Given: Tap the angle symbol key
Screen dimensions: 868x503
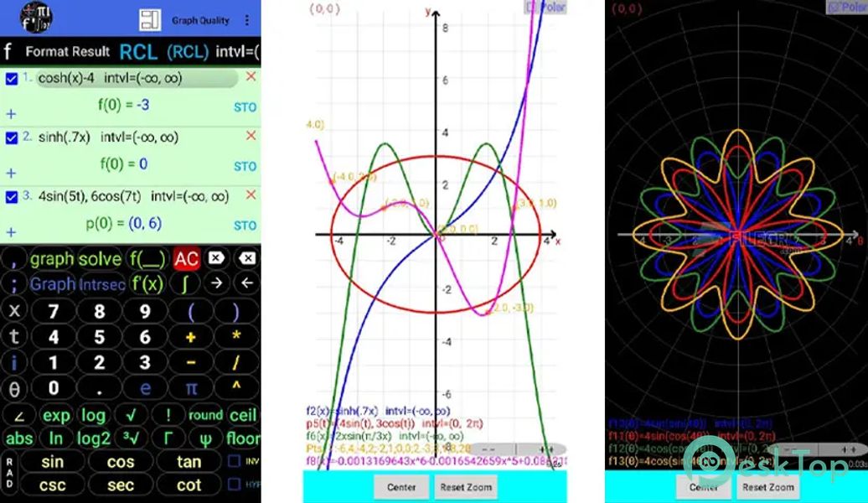Looking at the screenshot, I should point(18,416).
